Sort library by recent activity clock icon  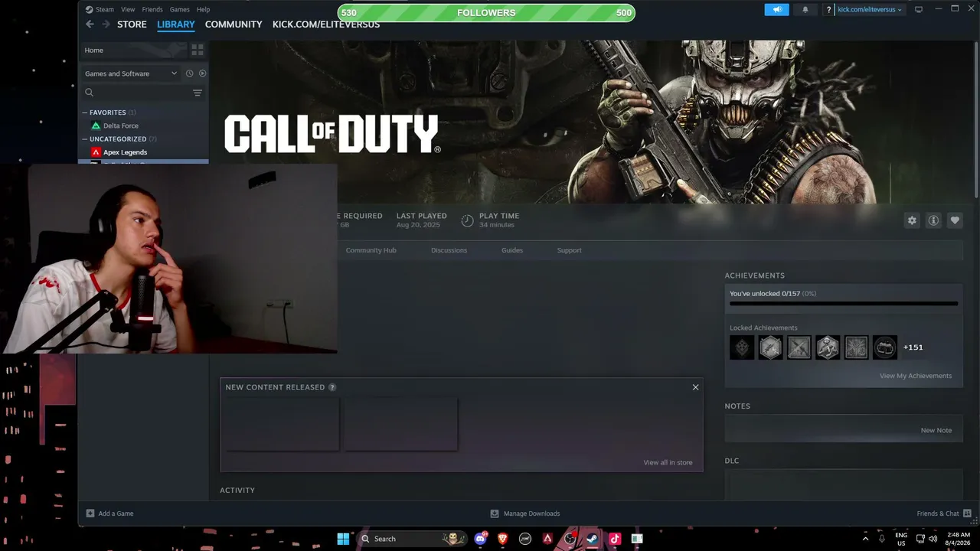click(x=189, y=73)
